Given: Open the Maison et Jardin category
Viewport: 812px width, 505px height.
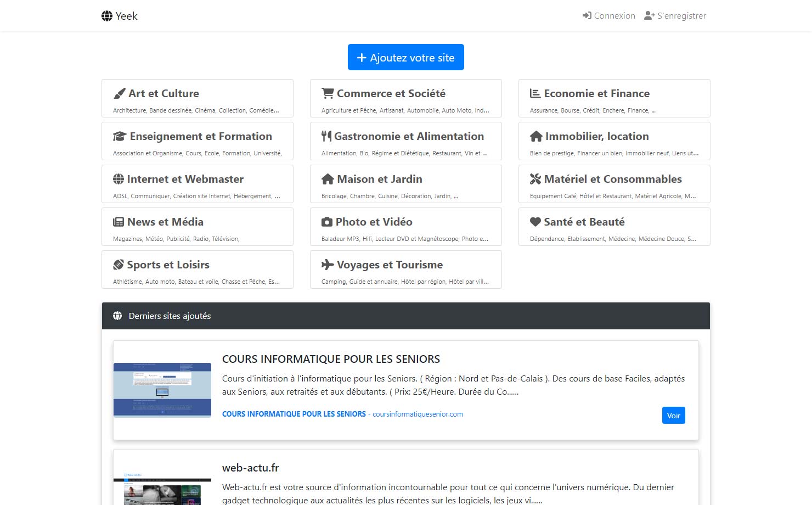Looking at the screenshot, I should coord(380,179).
